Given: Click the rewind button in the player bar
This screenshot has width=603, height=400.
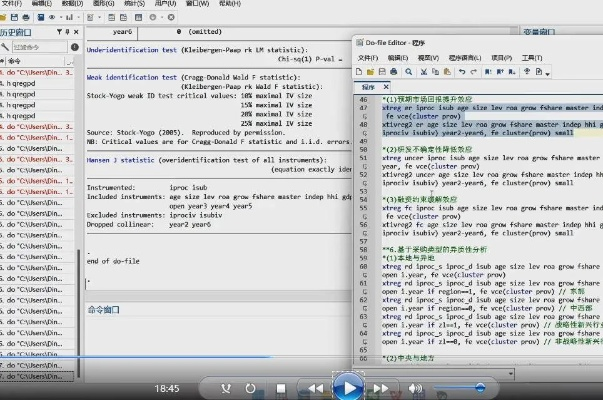Looking at the screenshot, I should point(315,388).
